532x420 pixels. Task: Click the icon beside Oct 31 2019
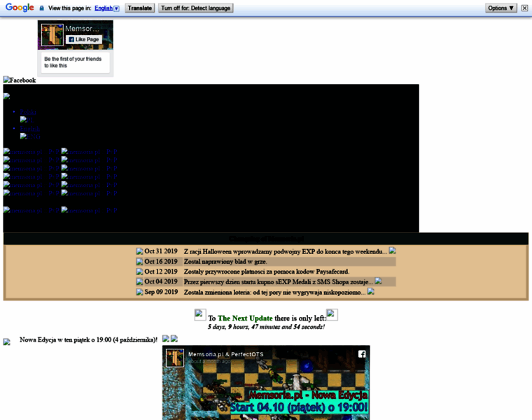(139, 251)
